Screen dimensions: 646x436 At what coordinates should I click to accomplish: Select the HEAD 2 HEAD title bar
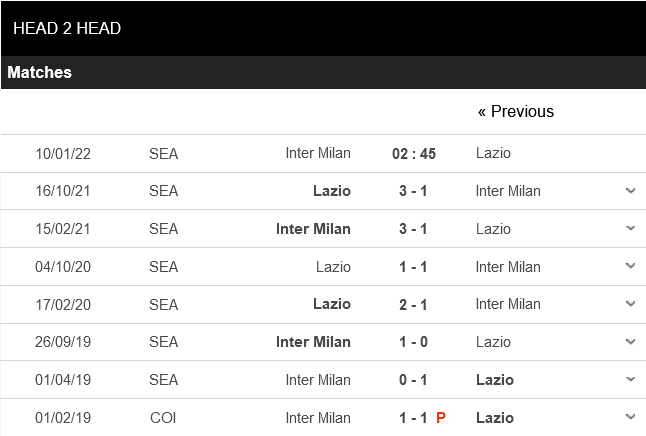(67, 28)
